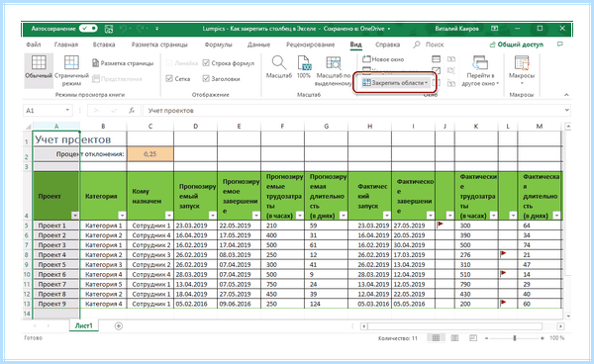
Task: Click the insert function fx icon
Action: 132,111
